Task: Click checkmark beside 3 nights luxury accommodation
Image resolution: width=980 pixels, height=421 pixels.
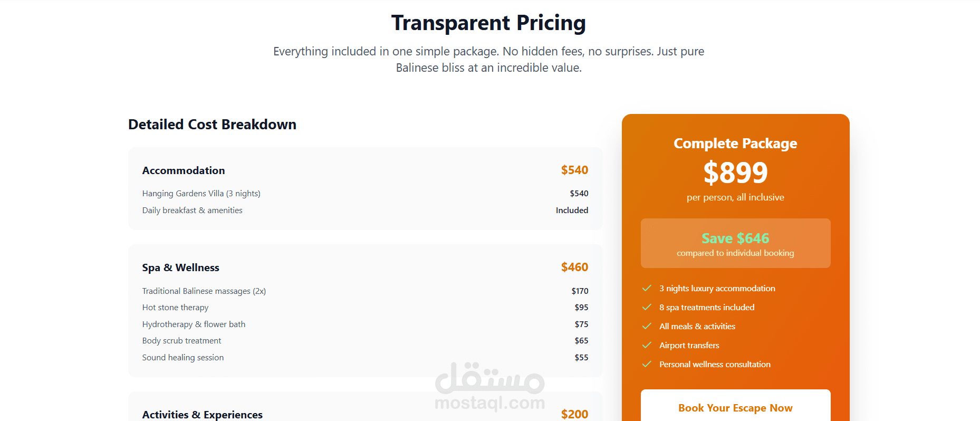Action: pos(647,288)
